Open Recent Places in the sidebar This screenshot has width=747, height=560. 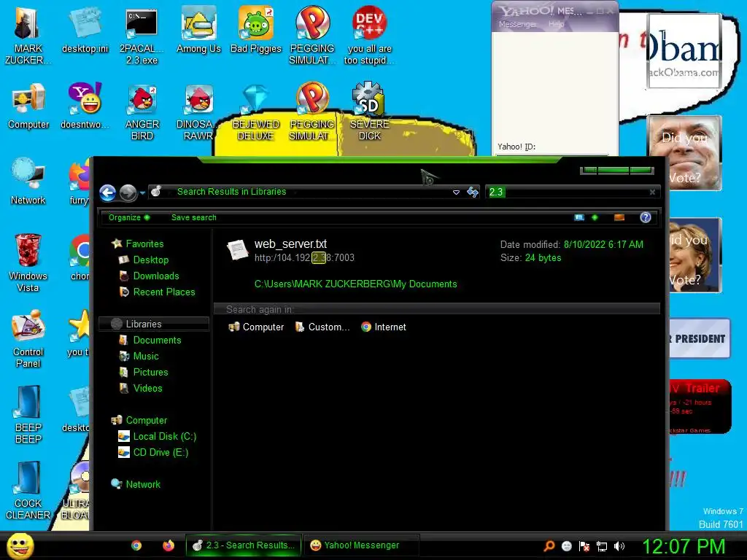[x=157, y=292]
